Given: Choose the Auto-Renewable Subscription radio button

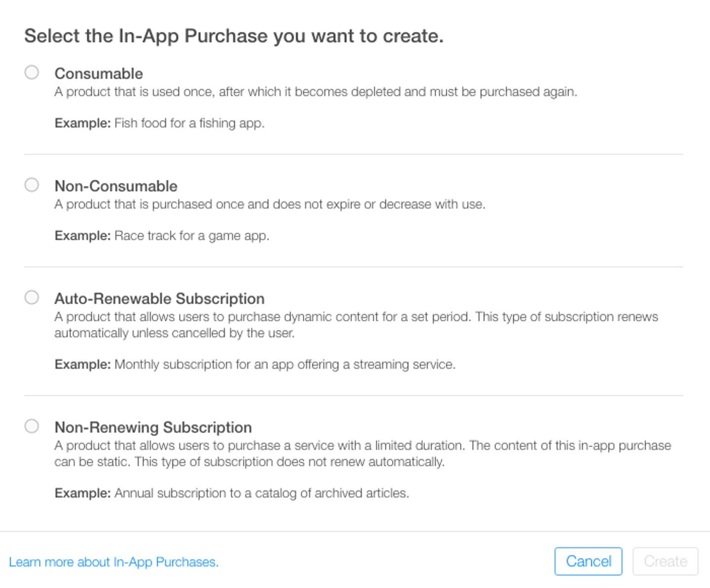Looking at the screenshot, I should tap(32, 297).
